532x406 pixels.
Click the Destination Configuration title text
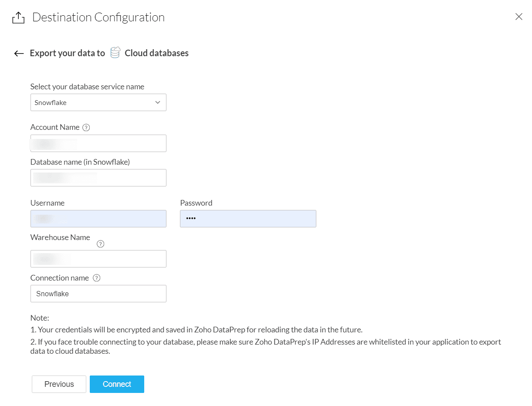(x=98, y=17)
